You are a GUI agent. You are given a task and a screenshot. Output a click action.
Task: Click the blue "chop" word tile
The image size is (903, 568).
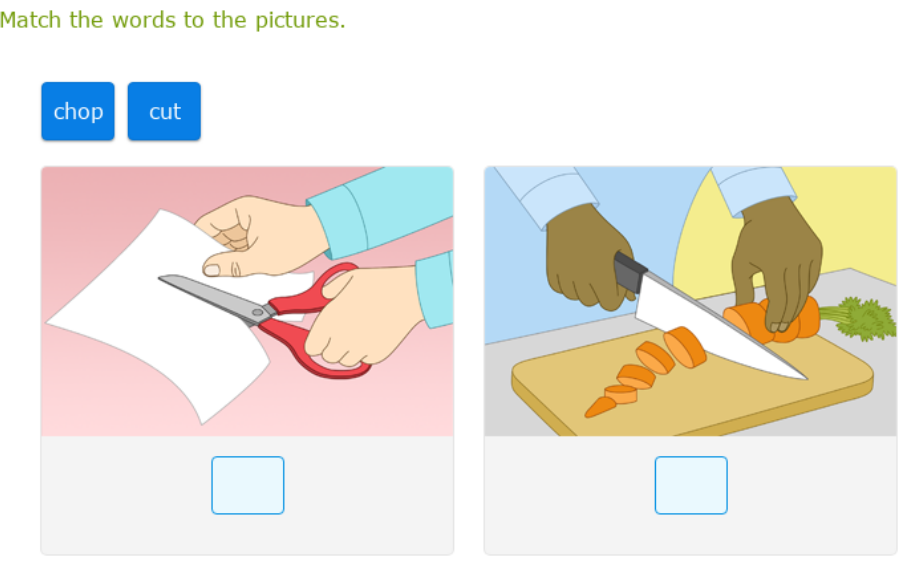click(78, 111)
